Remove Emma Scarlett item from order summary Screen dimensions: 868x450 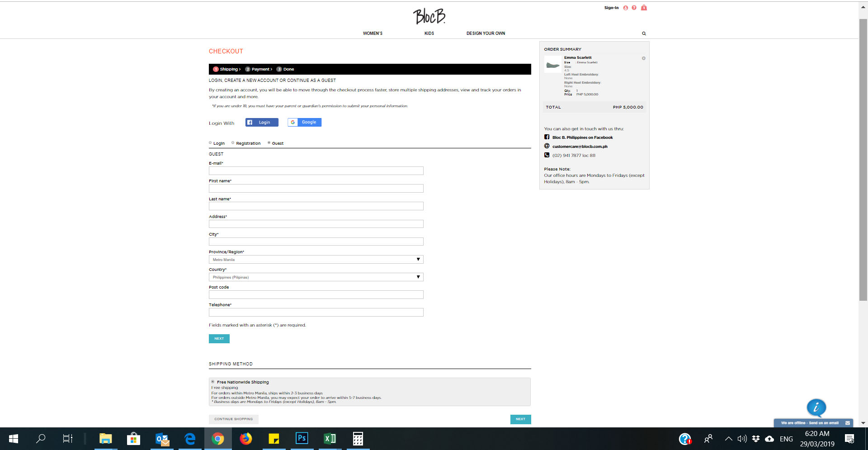click(x=644, y=58)
